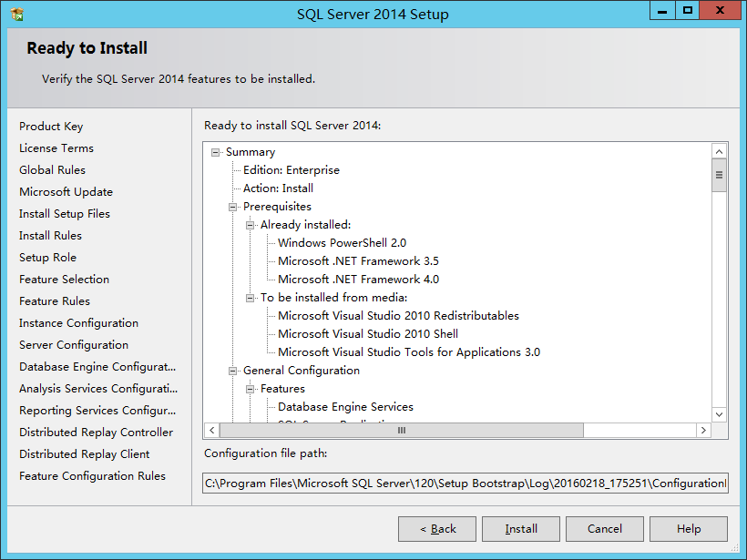Viewport: 747px width, 560px height.
Task: Select Feature Configuration Rules step
Action: [92, 476]
